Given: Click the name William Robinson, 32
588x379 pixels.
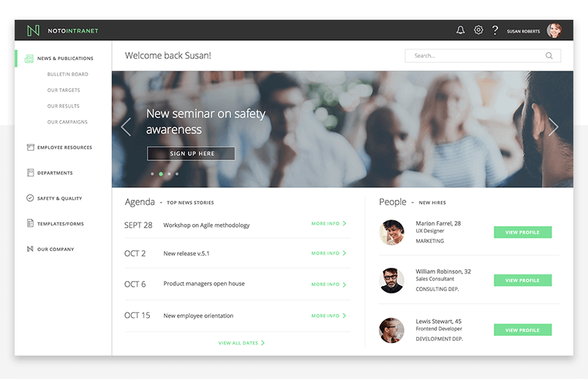Looking at the screenshot, I should point(443,271).
